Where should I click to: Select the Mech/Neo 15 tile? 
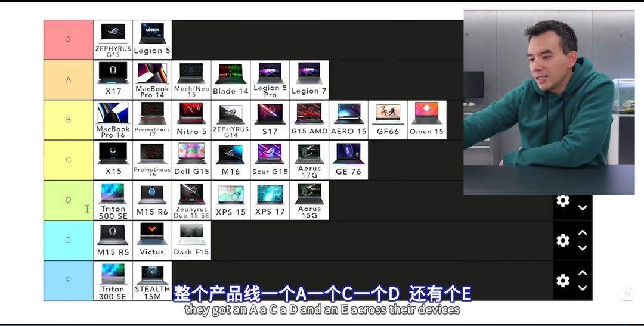[x=191, y=80]
